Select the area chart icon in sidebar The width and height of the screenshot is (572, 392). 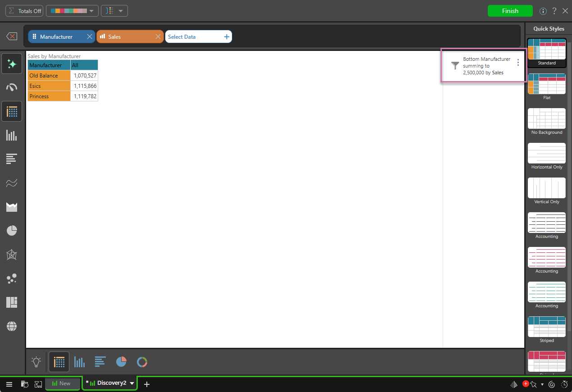point(12,207)
